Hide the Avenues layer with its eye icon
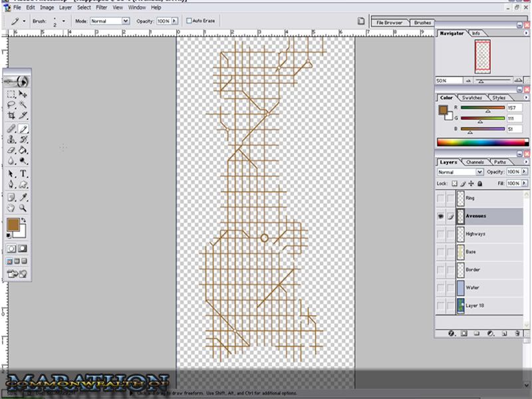The image size is (532, 399). [440, 216]
